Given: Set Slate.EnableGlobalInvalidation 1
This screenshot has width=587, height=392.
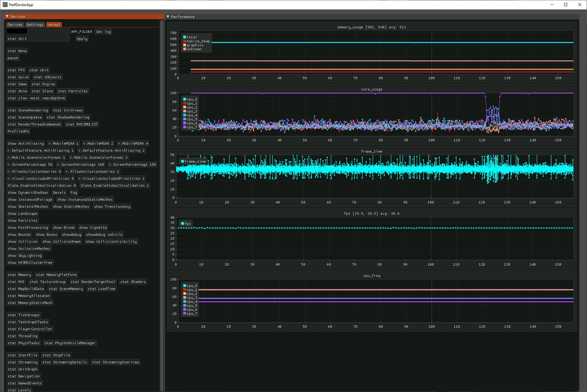Looking at the screenshot, I should (x=115, y=185).
